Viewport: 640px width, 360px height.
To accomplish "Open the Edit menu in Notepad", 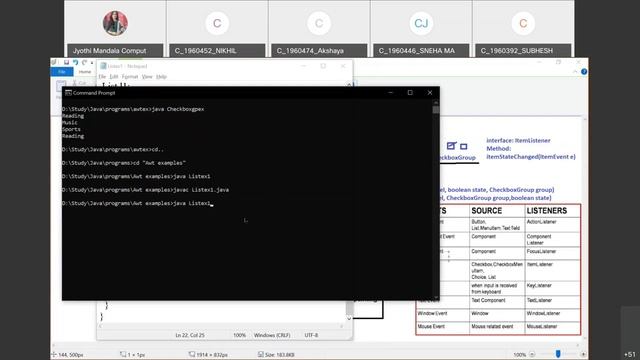I will click(x=114, y=77).
